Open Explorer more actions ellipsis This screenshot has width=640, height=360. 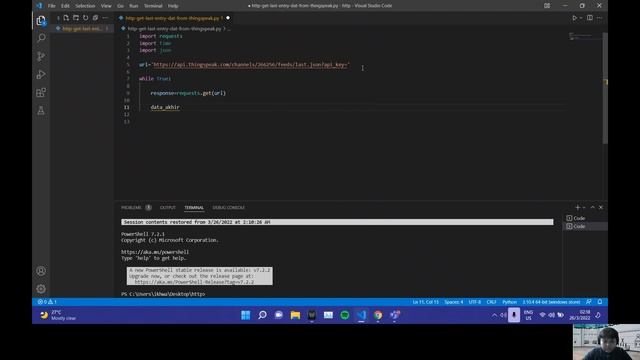[105, 18]
